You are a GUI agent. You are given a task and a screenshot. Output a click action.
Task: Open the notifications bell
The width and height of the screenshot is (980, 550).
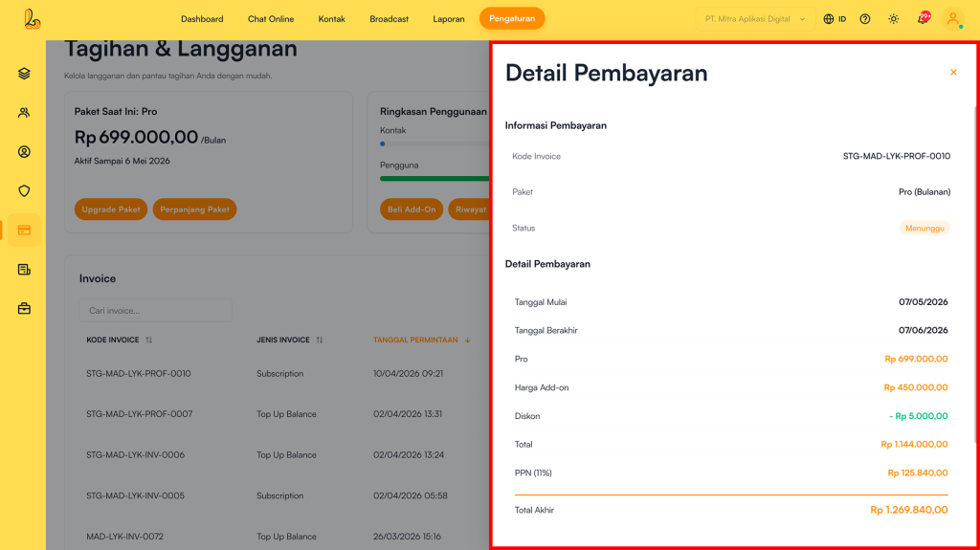click(923, 19)
